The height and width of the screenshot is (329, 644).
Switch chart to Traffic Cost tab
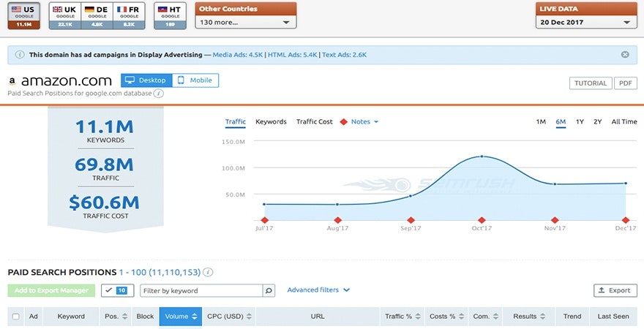(x=314, y=121)
